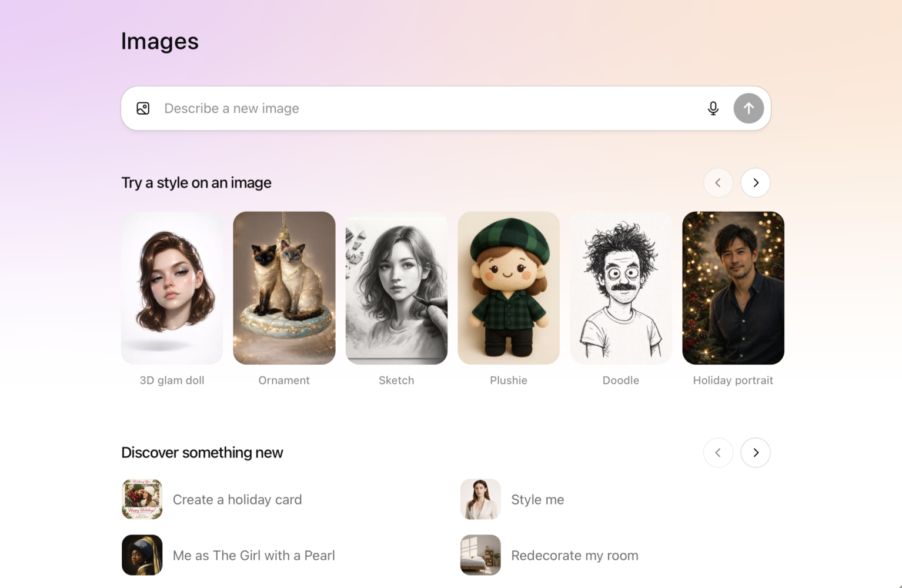The image size is (902, 588).
Task: Choose the Redecorate my room suggestion
Action: tap(574, 556)
